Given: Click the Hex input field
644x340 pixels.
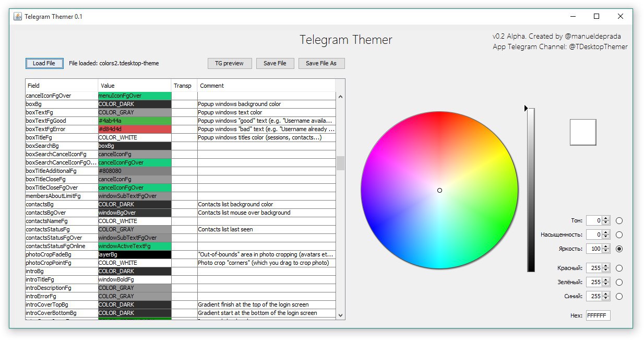Looking at the screenshot, I should pos(598,315).
